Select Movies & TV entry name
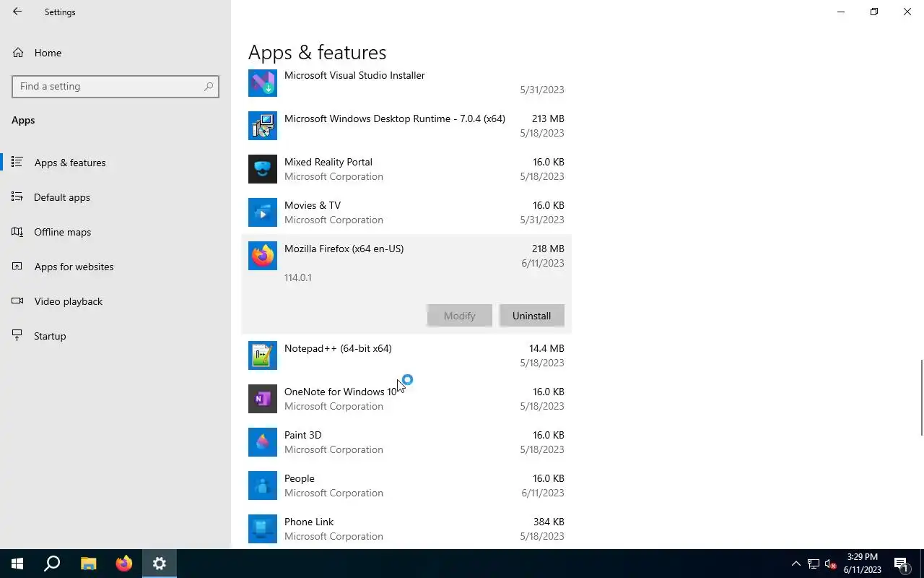This screenshot has height=578, width=924. tap(313, 205)
